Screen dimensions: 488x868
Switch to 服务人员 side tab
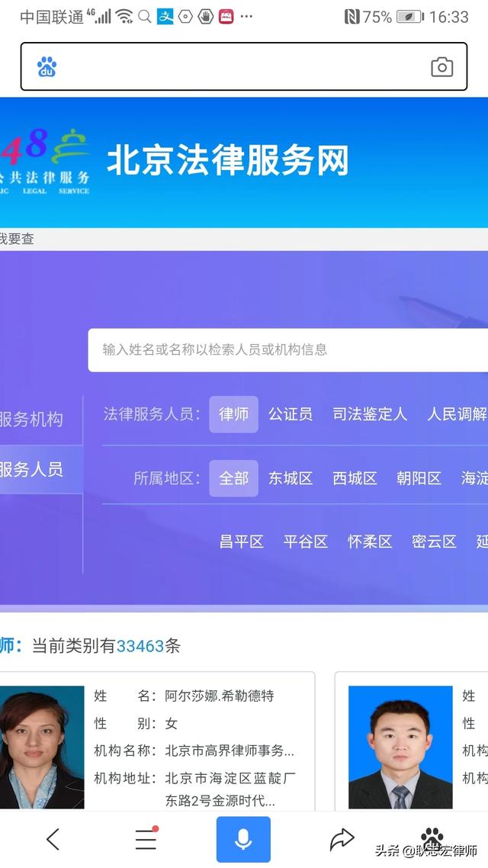[x=32, y=469]
